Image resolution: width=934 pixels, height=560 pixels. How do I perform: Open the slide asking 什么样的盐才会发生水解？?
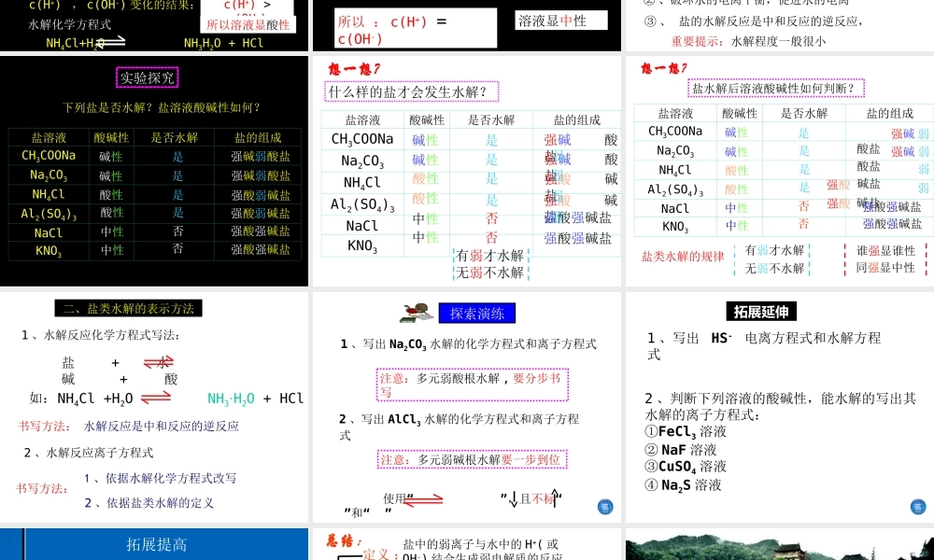tap(466, 171)
